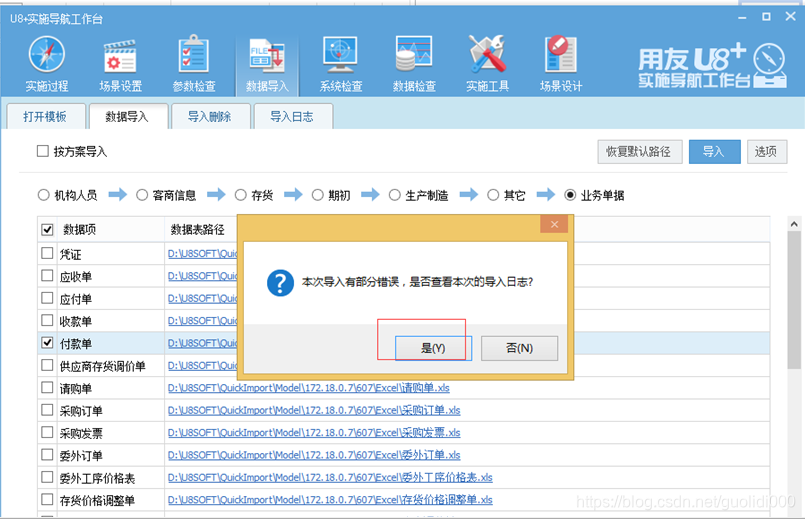
Task: Check the 委外订单 row checkbox
Action: 47,455
